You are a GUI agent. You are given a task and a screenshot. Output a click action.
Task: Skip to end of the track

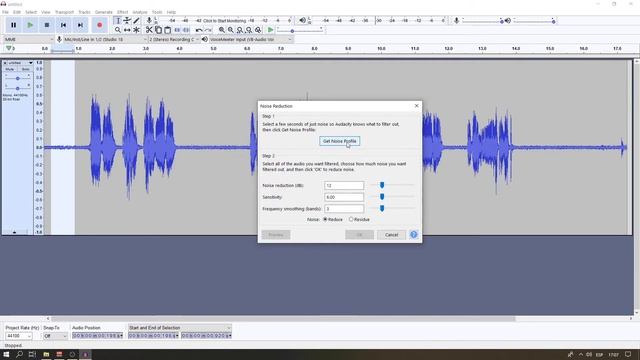80,25
